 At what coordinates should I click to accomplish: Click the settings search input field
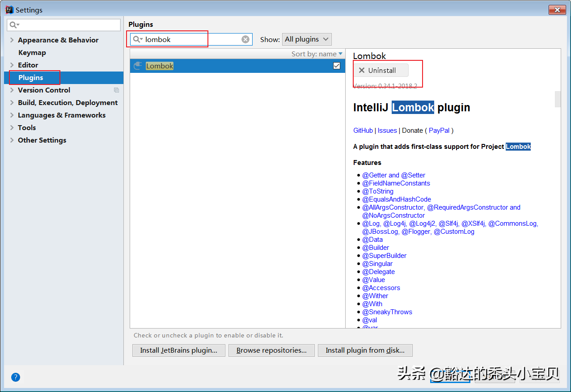(x=64, y=25)
